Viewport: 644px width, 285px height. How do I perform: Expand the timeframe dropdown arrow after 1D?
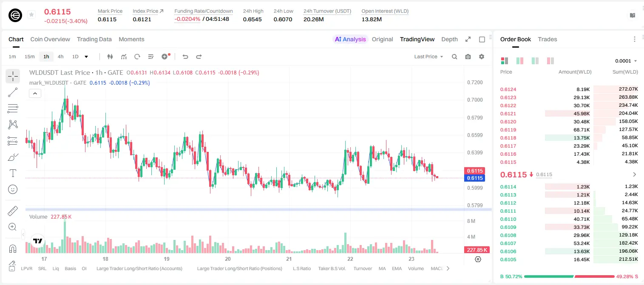86,57
